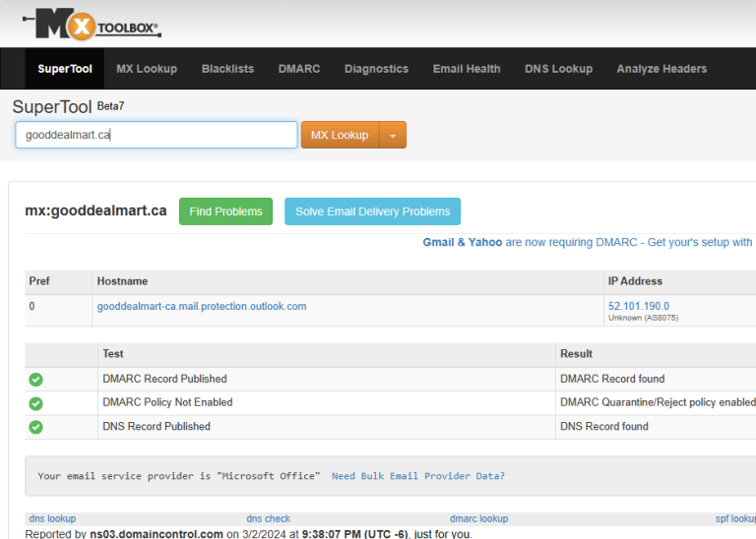The width and height of the screenshot is (756, 539).
Task: Open the Analyze Headers nav item
Action: pyautogui.click(x=661, y=69)
